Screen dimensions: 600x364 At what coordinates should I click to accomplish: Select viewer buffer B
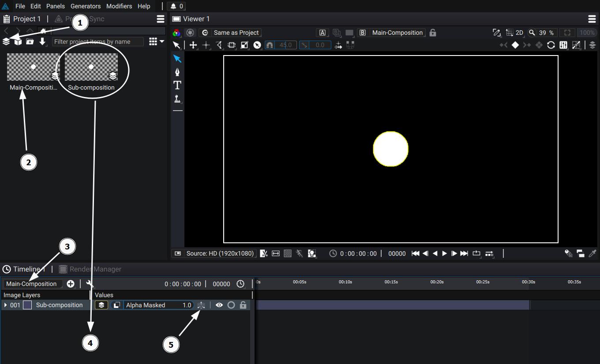pyautogui.click(x=363, y=33)
